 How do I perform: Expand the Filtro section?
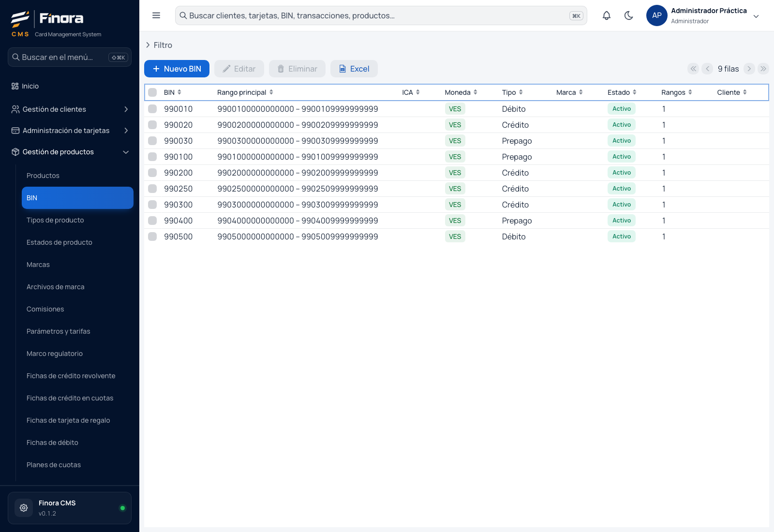[159, 45]
